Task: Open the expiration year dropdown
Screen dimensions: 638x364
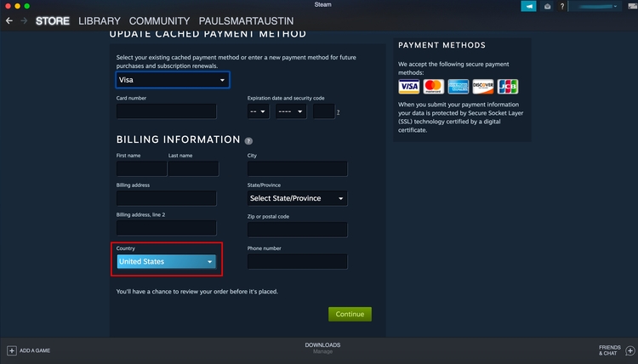Action: click(x=291, y=111)
